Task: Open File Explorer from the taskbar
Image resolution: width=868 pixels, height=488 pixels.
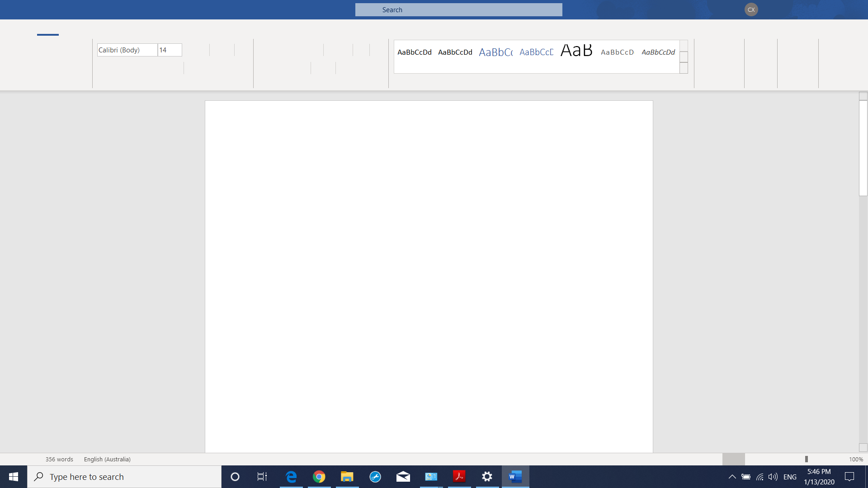Action: point(347,477)
